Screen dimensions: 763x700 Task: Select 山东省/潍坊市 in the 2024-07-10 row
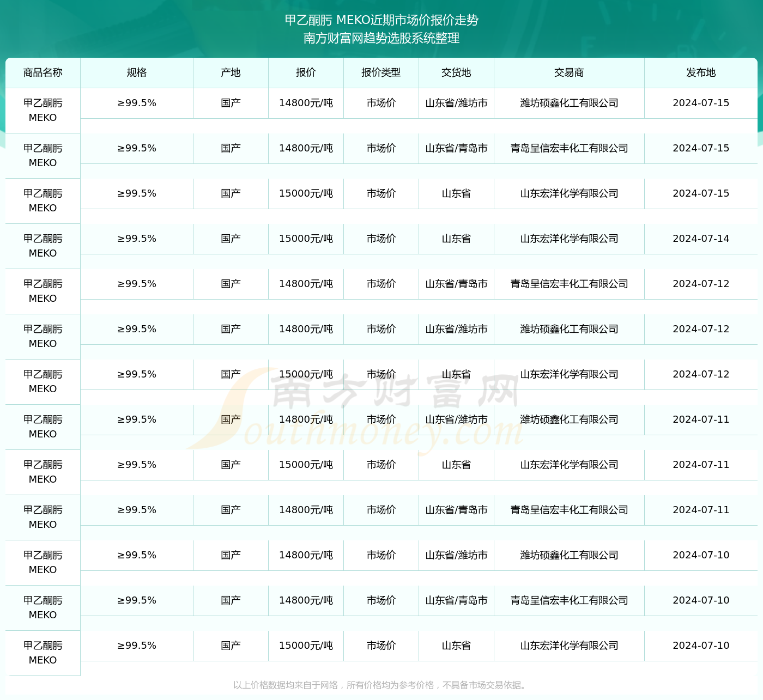[456, 555]
